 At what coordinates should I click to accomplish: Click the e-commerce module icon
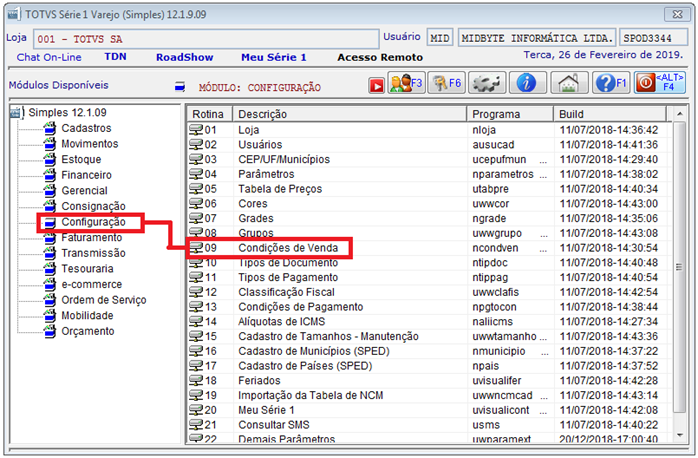click(50, 284)
